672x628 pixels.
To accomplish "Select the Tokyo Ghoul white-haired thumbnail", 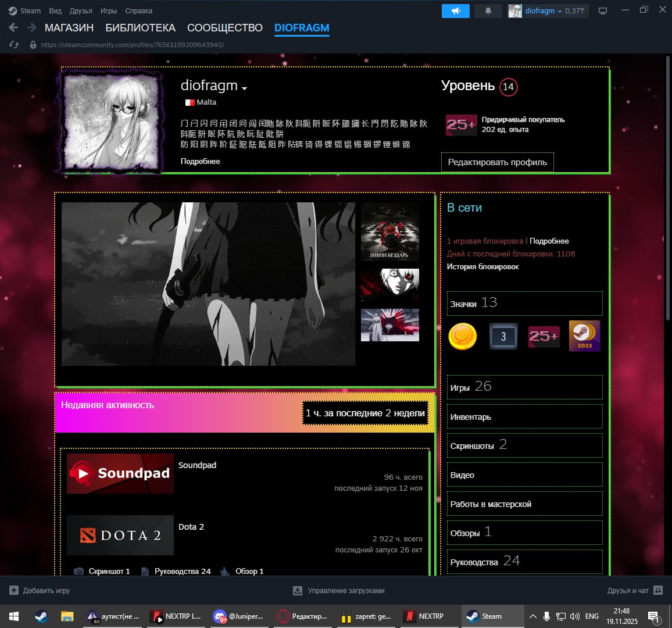I will (389, 285).
